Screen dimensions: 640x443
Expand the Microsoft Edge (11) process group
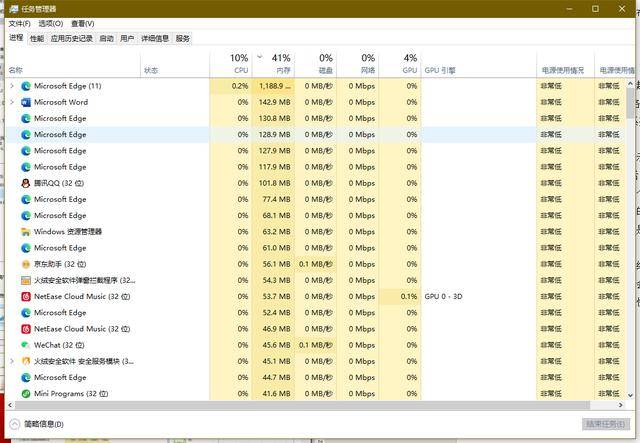pos(12,86)
